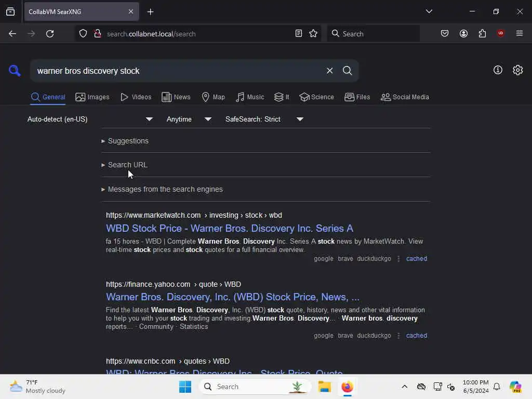This screenshot has height=399, width=532.
Task: Click the insecure connection padlock icon
Action: [97, 34]
